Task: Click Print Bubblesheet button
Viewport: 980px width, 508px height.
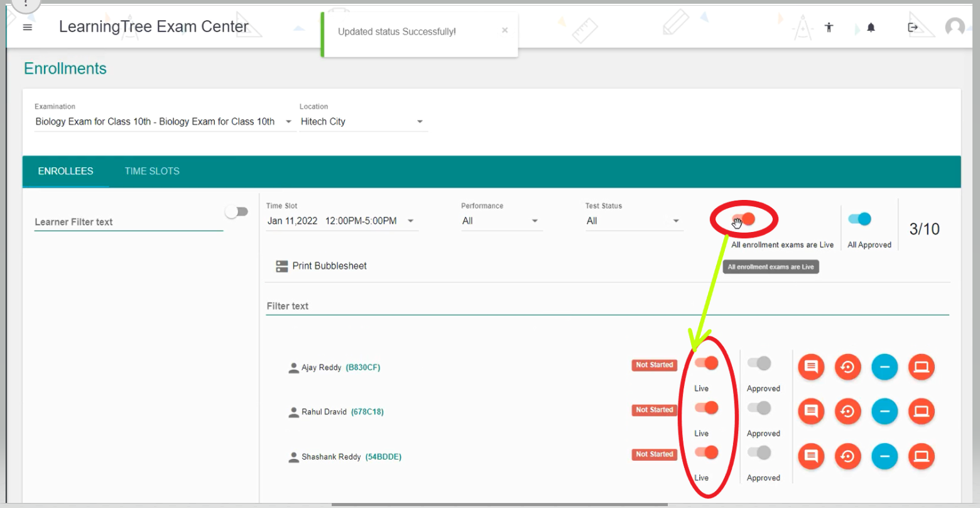Action: click(x=322, y=266)
